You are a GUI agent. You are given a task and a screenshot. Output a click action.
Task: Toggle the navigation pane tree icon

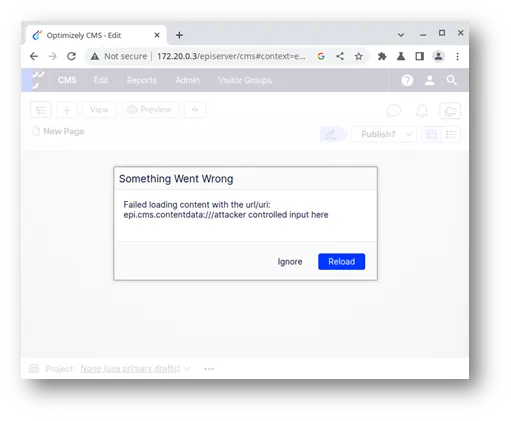coord(41,110)
